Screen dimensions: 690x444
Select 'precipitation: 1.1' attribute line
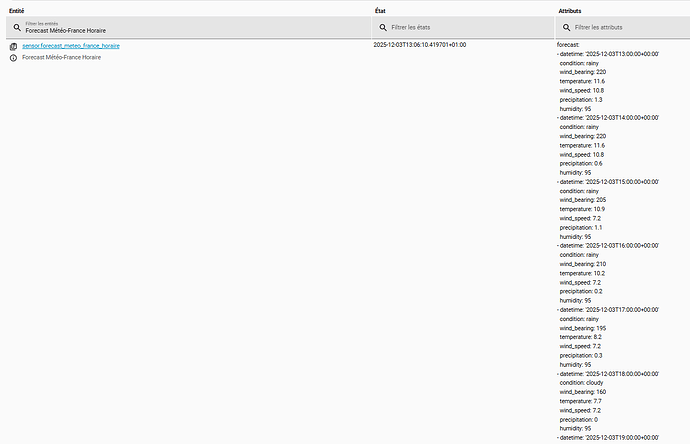(x=581, y=228)
